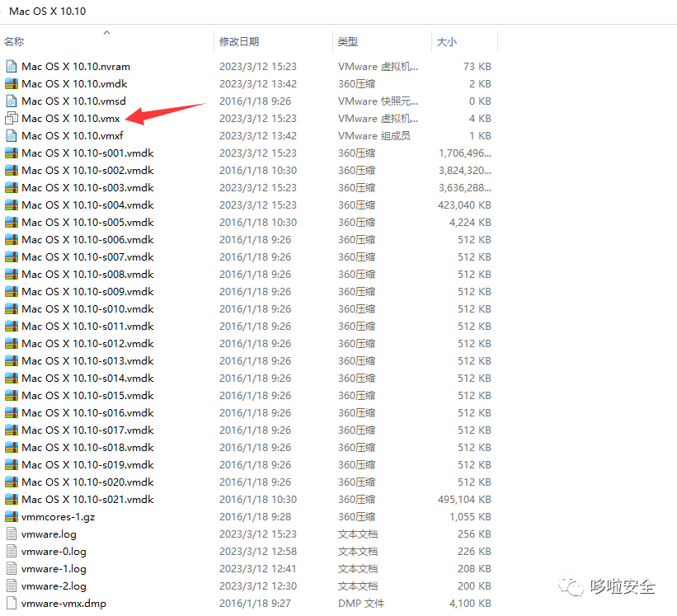Click the Mac OS X 10.10.vmdk archive icon

(x=12, y=84)
